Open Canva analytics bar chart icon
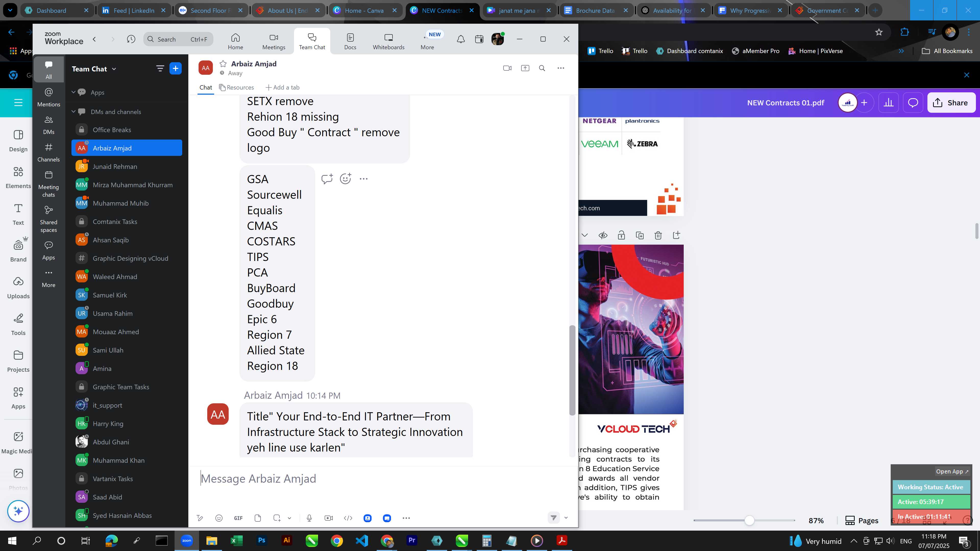The height and width of the screenshot is (551, 980). (x=888, y=103)
